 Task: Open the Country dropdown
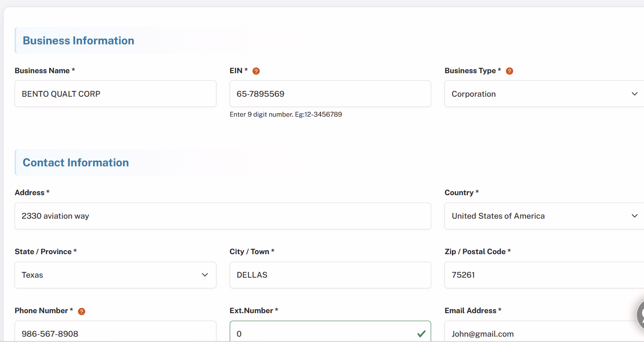544,216
